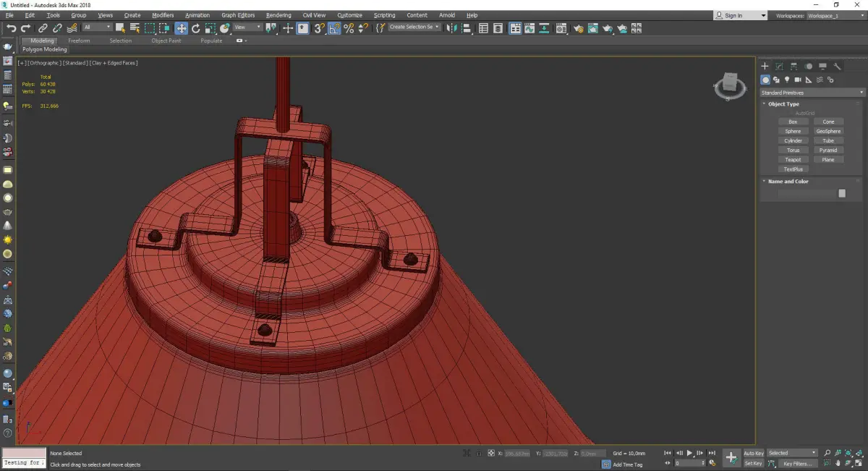The image size is (868, 471).
Task: Click the Teapot primitive button
Action: click(x=793, y=160)
